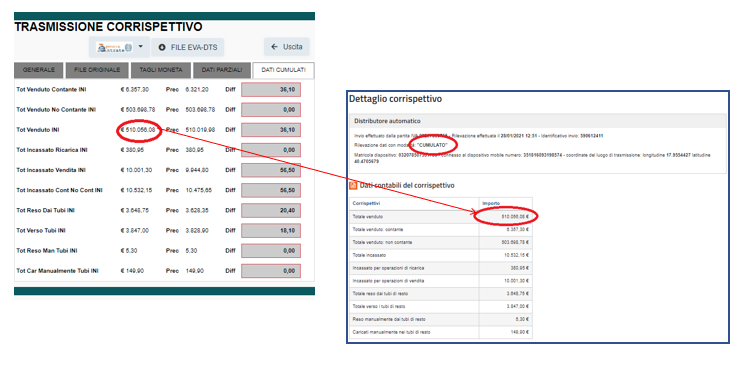This screenshot has width=739, height=376.
Task: Click the 'Totale venduto: contante' row
Action: [x=441, y=229]
